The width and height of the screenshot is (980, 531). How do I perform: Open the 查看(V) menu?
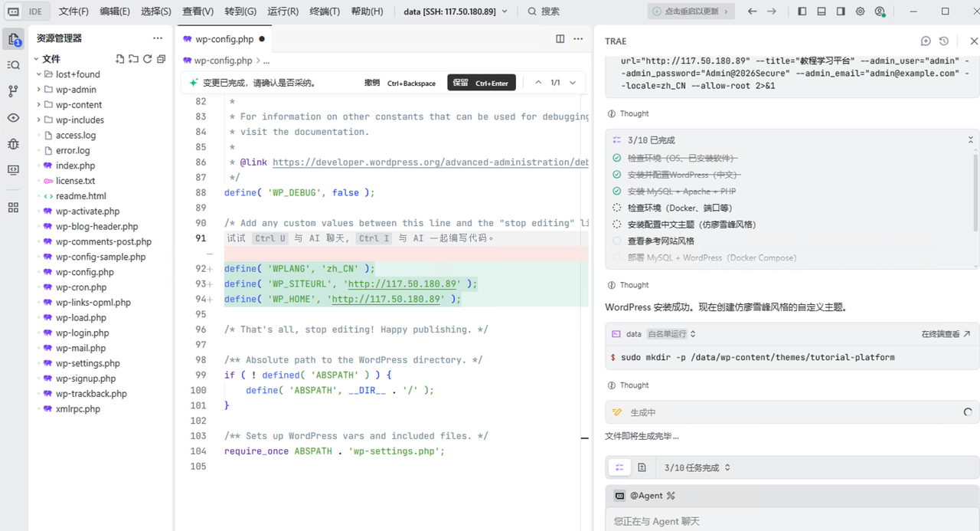click(198, 11)
